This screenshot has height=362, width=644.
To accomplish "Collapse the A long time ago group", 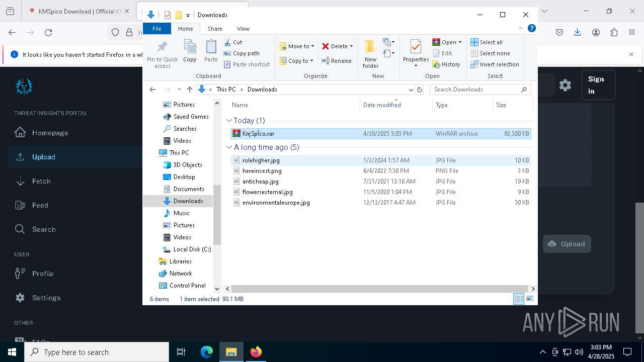I will point(229,147).
